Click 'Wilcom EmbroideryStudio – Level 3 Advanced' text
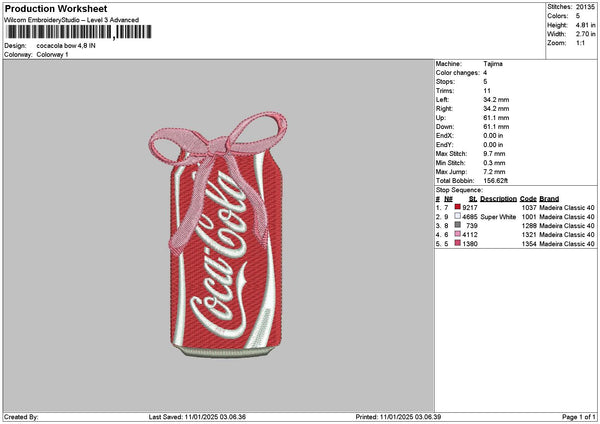 [x=71, y=20]
